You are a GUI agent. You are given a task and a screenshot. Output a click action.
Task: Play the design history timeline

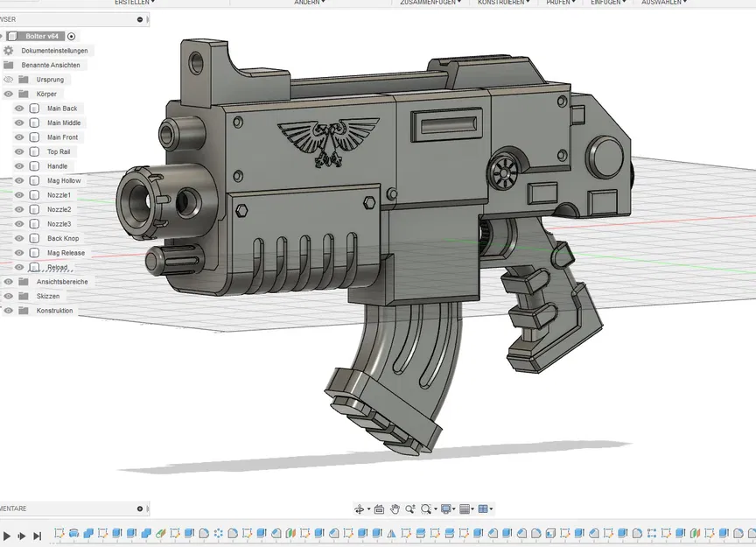pos(6,534)
